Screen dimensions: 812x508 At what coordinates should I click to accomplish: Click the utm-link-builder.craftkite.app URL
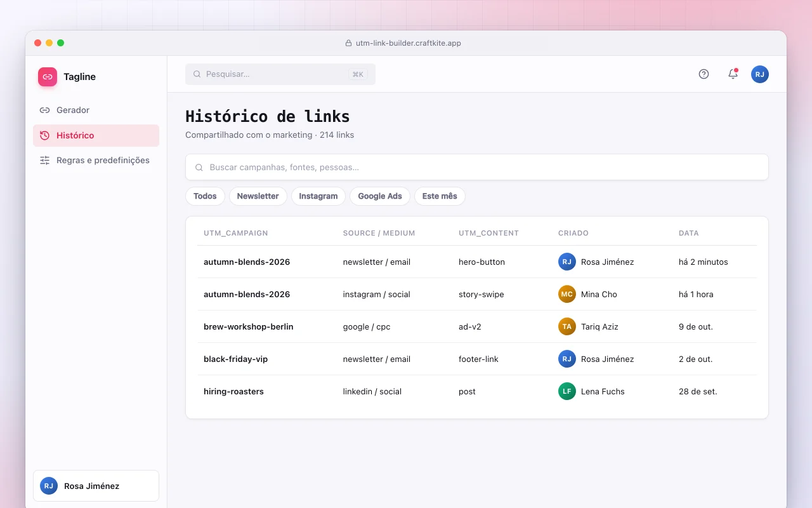pyautogui.click(x=409, y=43)
